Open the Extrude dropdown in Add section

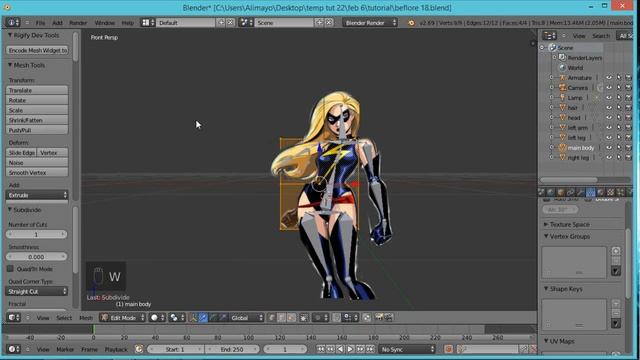37,195
